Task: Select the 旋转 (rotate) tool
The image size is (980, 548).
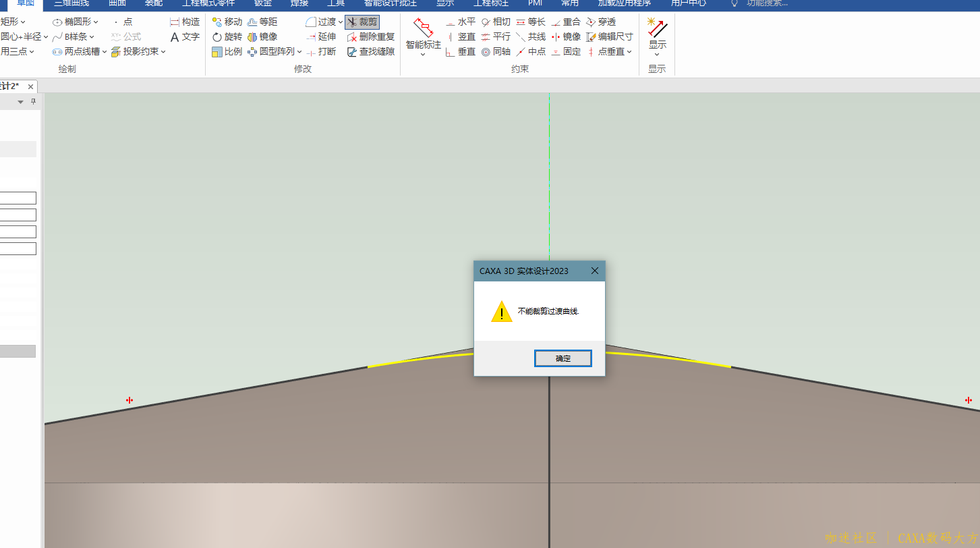Action: point(227,37)
